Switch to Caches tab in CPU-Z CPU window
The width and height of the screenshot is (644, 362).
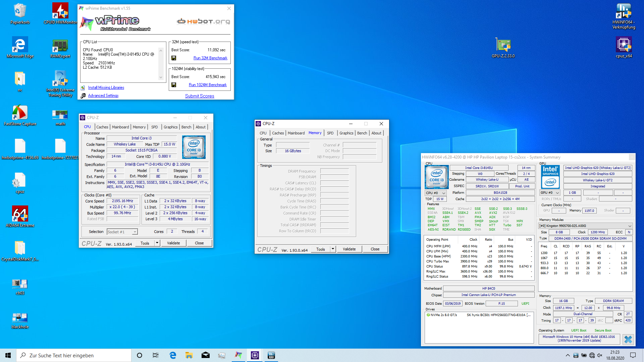pyautogui.click(x=102, y=127)
